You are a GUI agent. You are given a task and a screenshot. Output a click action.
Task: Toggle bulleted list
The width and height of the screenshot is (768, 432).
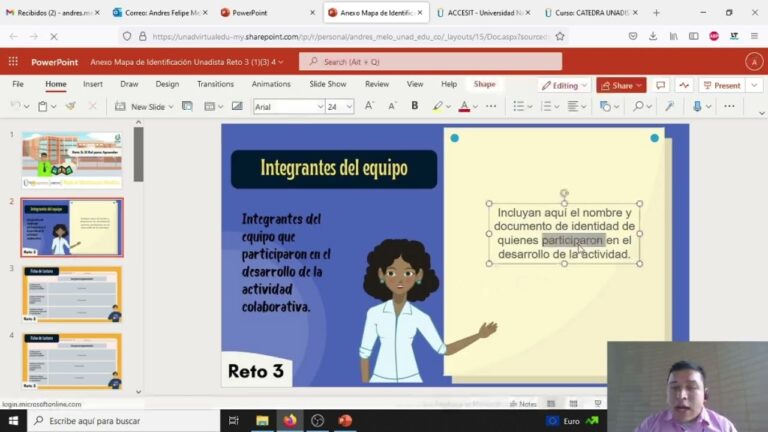coord(519,106)
